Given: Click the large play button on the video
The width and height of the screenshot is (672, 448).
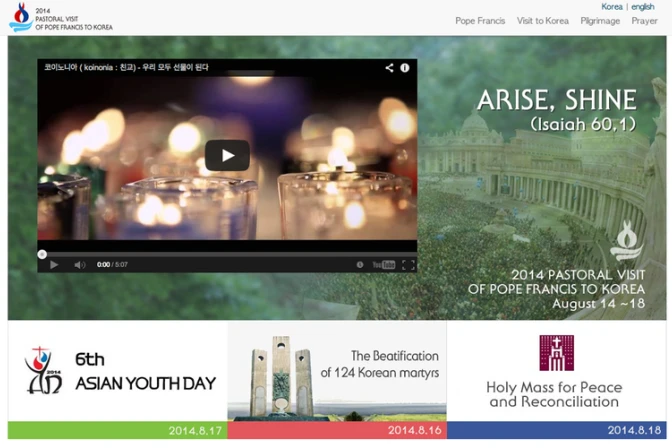Looking at the screenshot, I should (x=227, y=155).
